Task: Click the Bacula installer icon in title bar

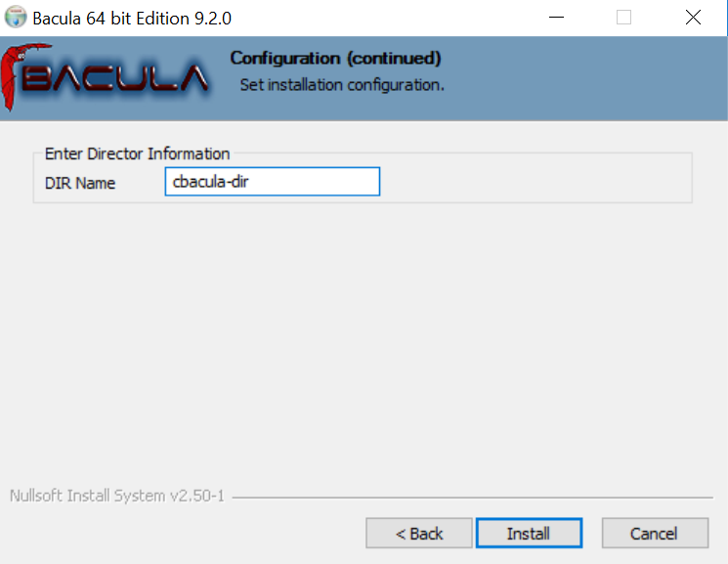Action: click(x=16, y=18)
